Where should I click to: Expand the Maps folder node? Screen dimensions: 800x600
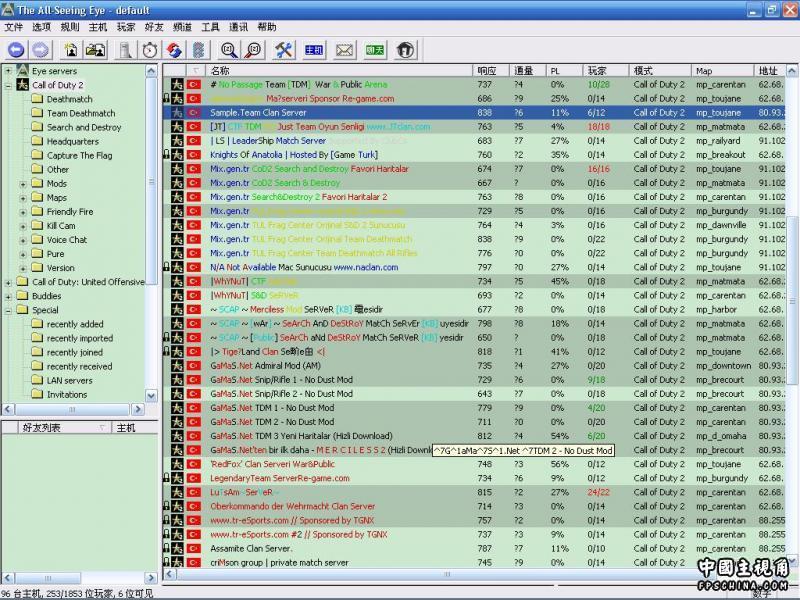click(23, 198)
